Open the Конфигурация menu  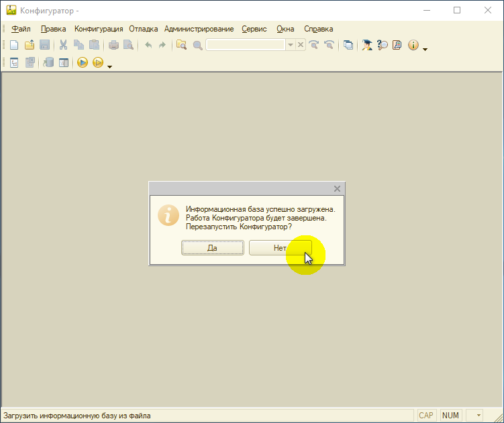(99, 29)
